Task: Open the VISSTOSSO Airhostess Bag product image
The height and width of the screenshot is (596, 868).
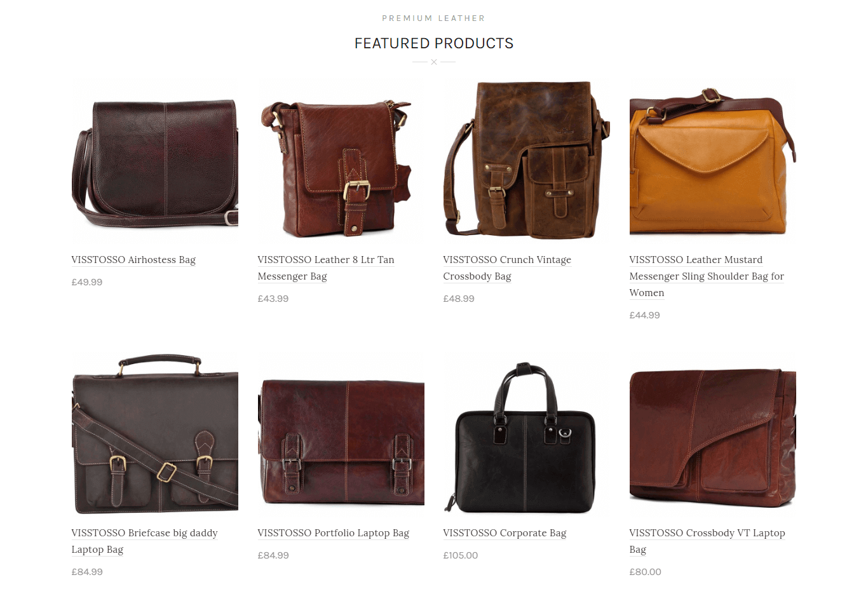Action: 155,161
